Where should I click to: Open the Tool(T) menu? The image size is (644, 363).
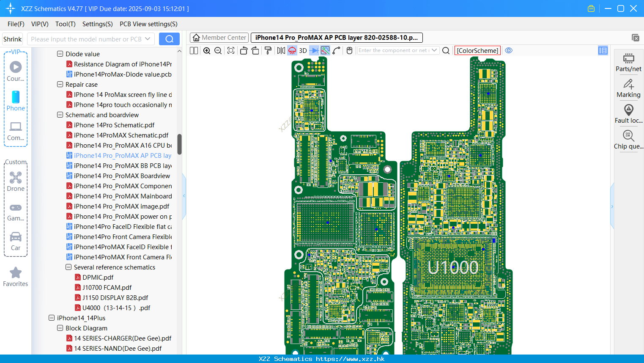pos(66,24)
